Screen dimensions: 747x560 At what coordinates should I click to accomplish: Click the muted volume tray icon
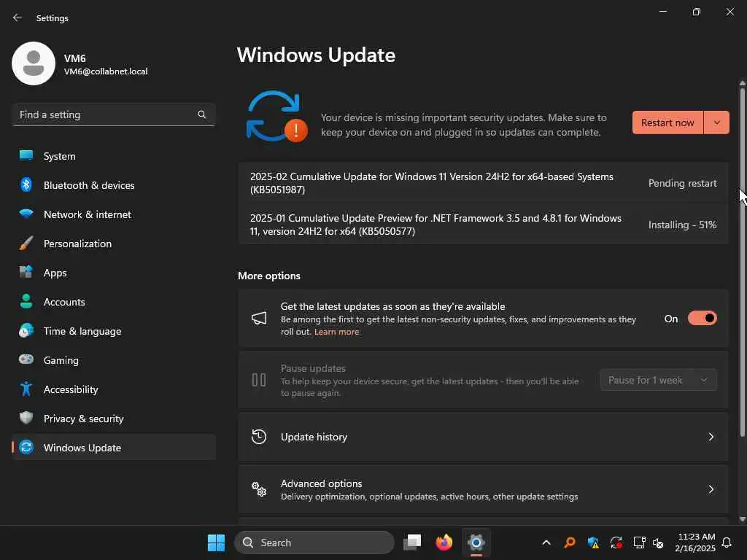[x=658, y=542]
